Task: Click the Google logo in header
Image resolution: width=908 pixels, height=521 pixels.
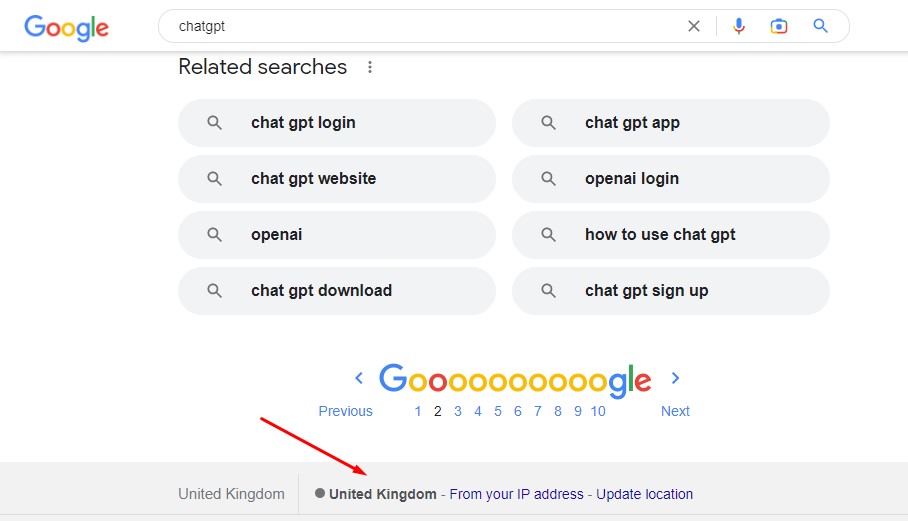Action: point(67,27)
